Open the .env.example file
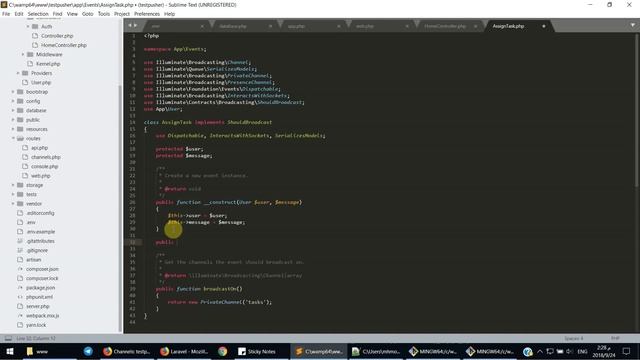 40,232
